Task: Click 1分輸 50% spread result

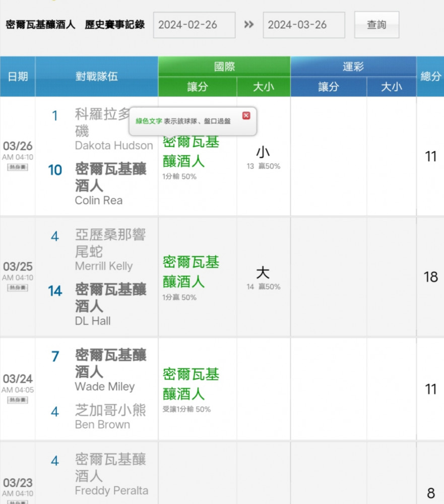Action: (179, 176)
